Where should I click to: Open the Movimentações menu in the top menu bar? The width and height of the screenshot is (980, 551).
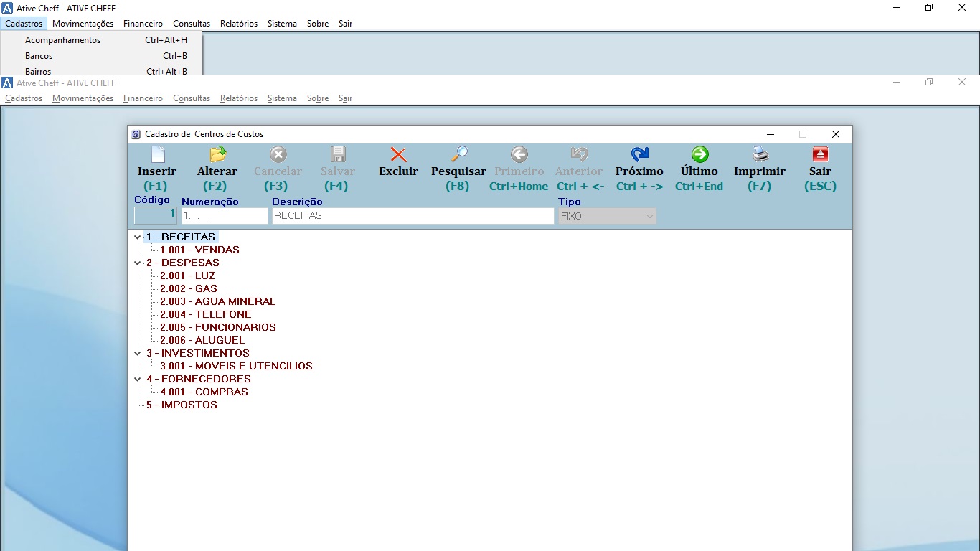click(83, 24)
